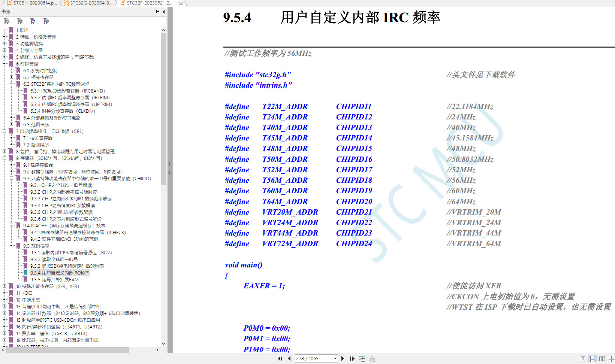Open bookmark 1 概述

tap(22, 30)
